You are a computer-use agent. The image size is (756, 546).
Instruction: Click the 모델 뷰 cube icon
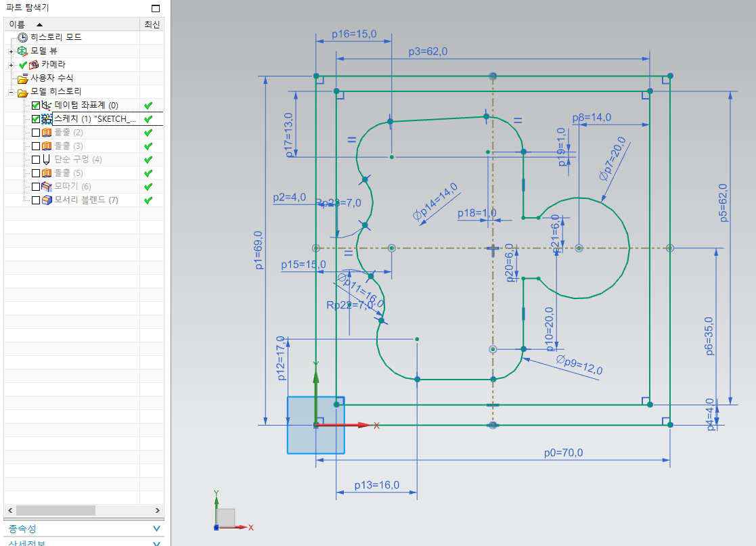(x=22, y=51)
